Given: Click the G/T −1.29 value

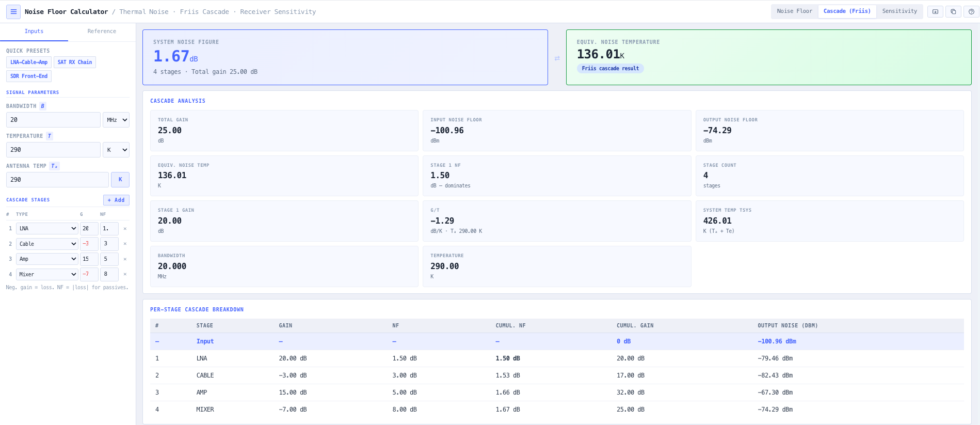Looking at the screenshot, I should [442, 221].
